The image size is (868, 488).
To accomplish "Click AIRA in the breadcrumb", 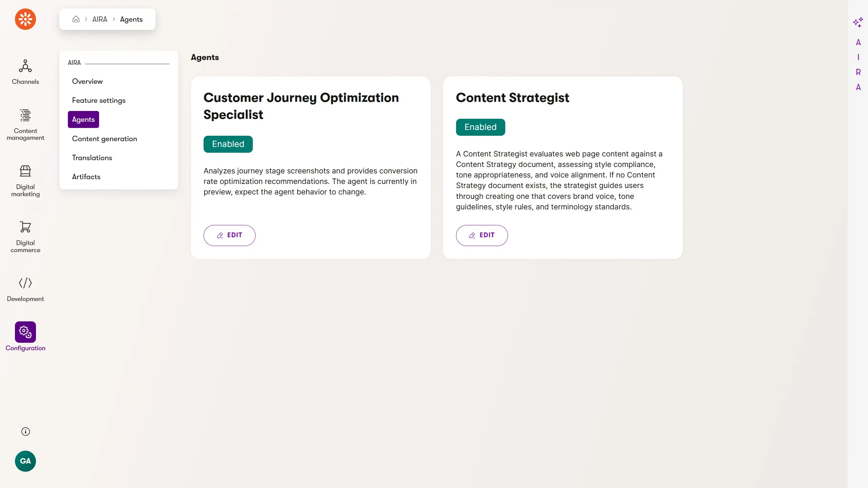I will (x=100, y=19).
